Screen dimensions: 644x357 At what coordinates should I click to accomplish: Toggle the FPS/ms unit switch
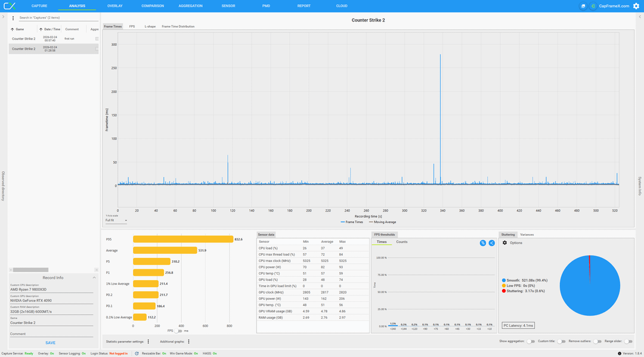point(178,330)
